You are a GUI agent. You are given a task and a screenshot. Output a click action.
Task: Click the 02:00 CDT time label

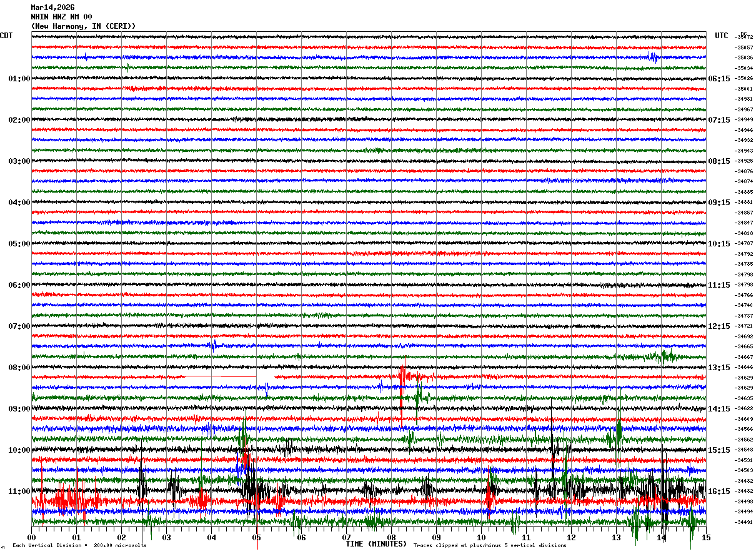pyautogui.click(x=19, y=120)
